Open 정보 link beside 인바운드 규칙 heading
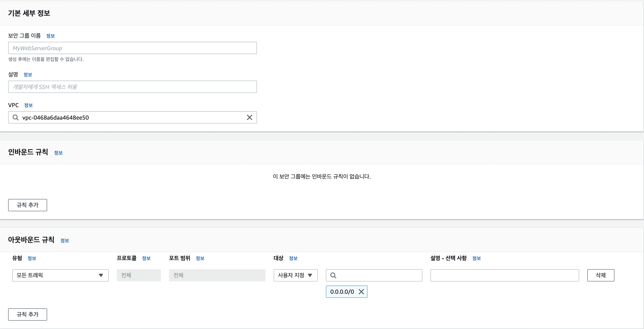 pos(58,153)
